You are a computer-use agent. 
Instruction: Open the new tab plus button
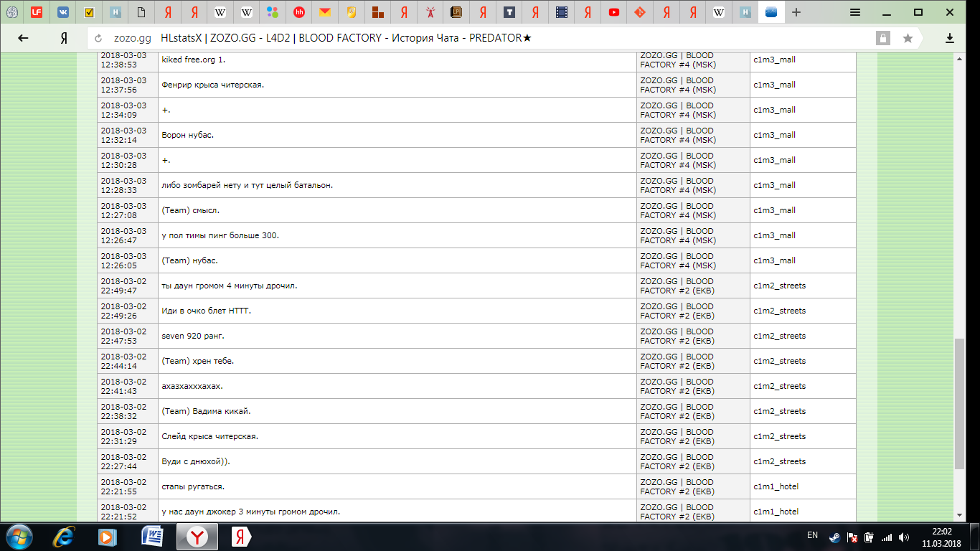pos(796,12)
